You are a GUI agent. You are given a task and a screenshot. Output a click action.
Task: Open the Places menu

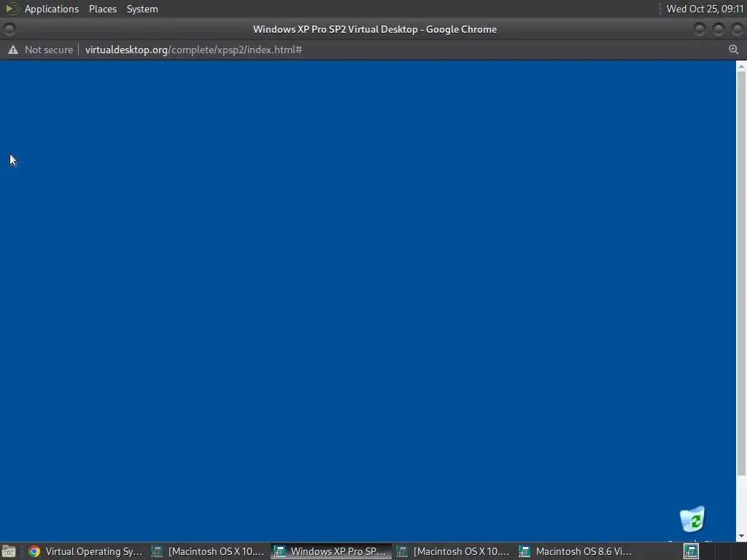pos(102,9)
